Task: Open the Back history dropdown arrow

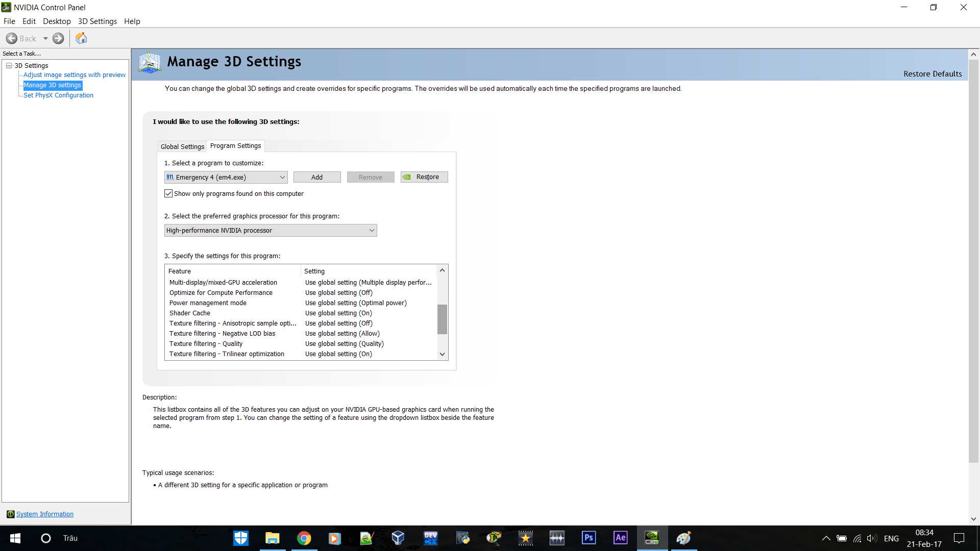Action: point(45,38)
